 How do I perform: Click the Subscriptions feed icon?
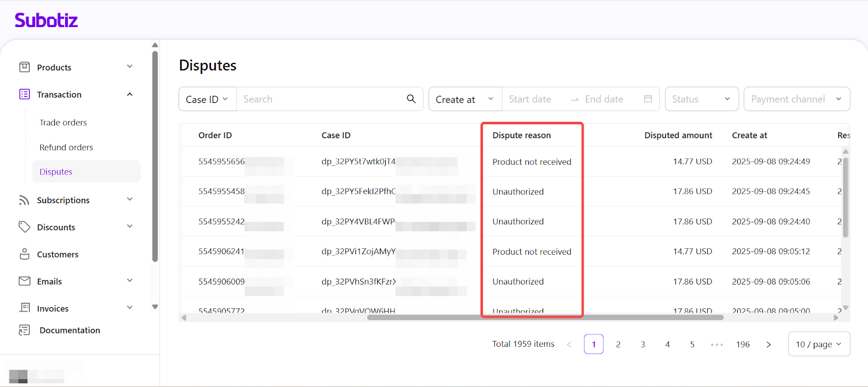24,200
